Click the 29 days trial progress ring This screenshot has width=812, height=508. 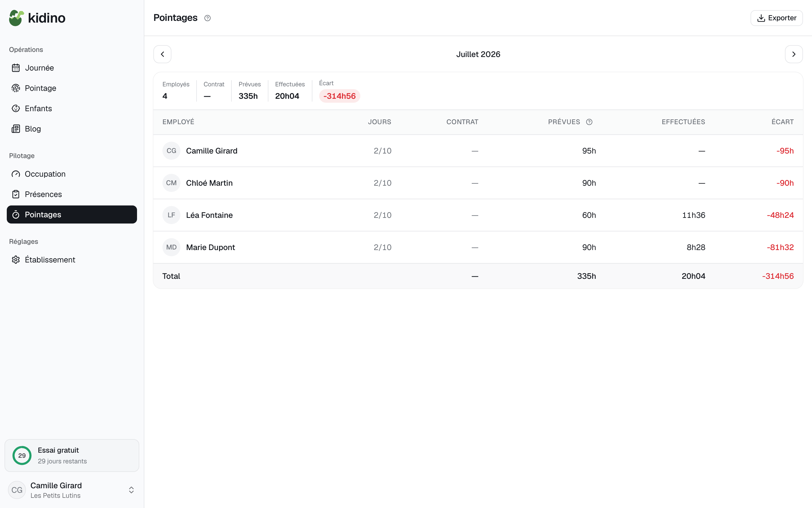click(x=22, y=456)
